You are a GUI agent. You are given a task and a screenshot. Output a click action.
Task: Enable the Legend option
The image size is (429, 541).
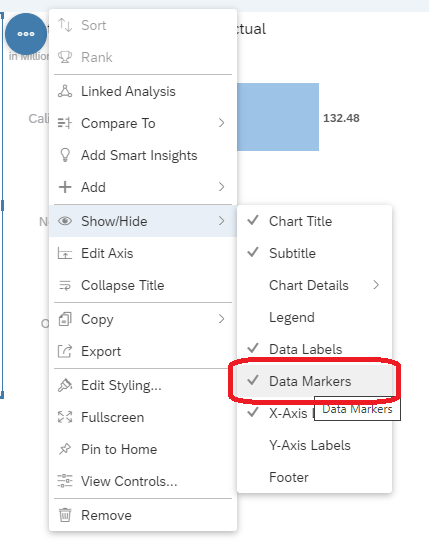[x=314, y=317]
